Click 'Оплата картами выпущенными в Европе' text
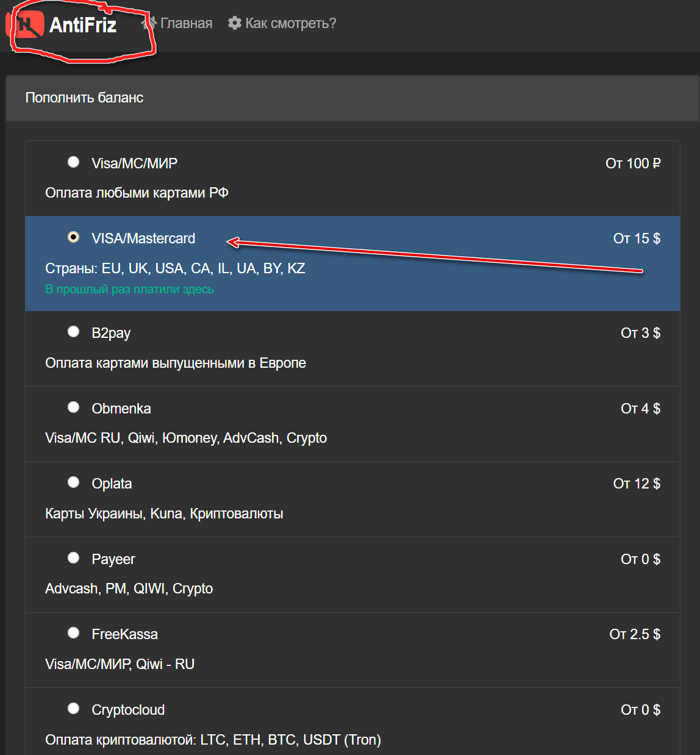Screen dimensions: 700x755 click(x=176, y=363)
